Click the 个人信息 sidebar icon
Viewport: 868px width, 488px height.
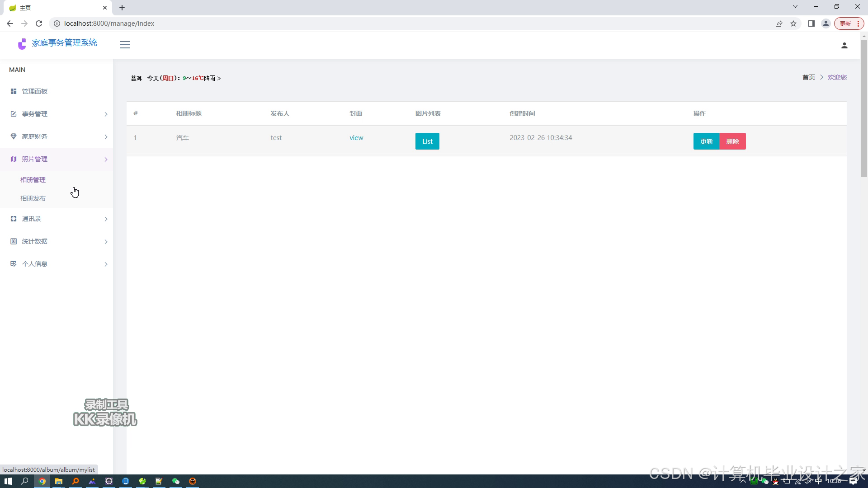tap(14, 264)
